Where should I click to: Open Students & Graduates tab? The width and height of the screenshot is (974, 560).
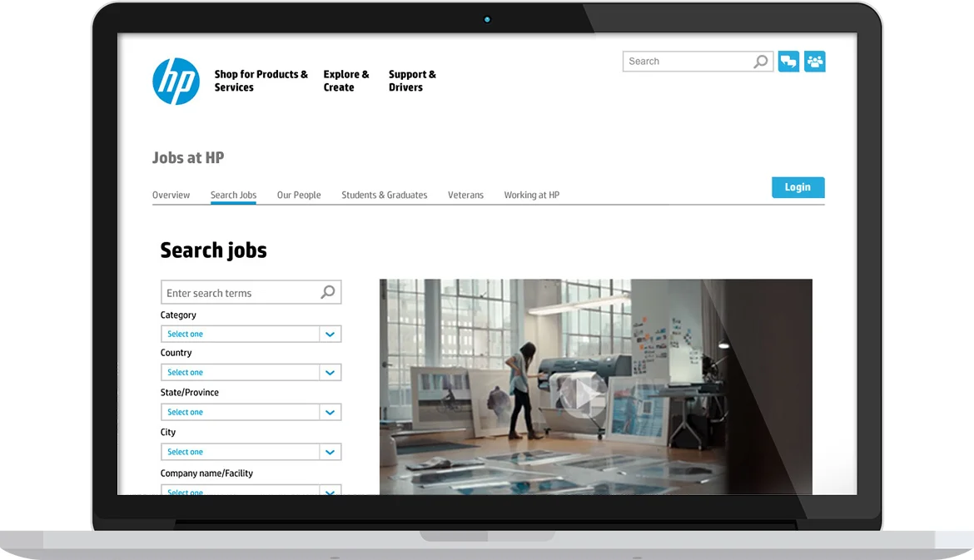point(385,195)
